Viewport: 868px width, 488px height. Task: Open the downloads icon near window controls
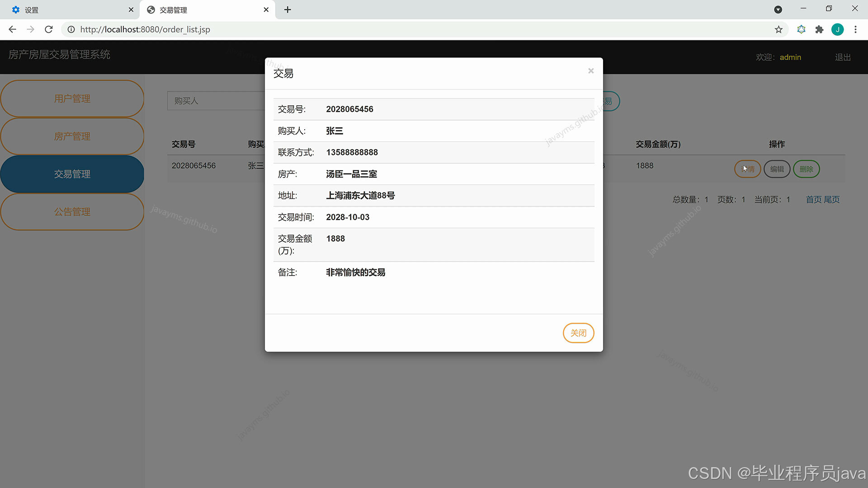coord(778,9)
